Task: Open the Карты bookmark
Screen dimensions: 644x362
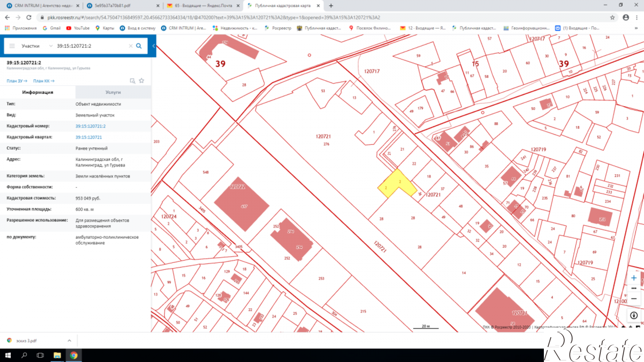Action: 105,28
